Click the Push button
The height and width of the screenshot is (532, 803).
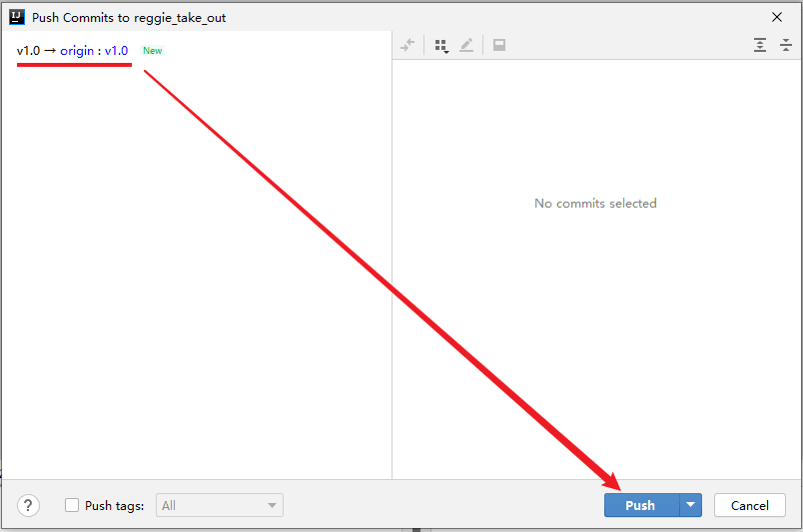(640, 505)
